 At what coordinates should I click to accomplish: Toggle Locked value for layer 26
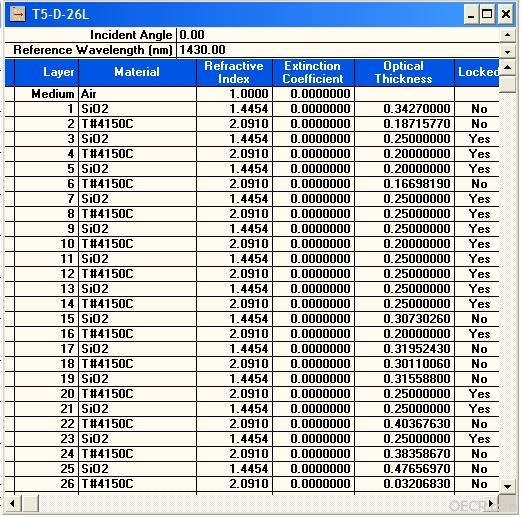[x=477, y=484]
